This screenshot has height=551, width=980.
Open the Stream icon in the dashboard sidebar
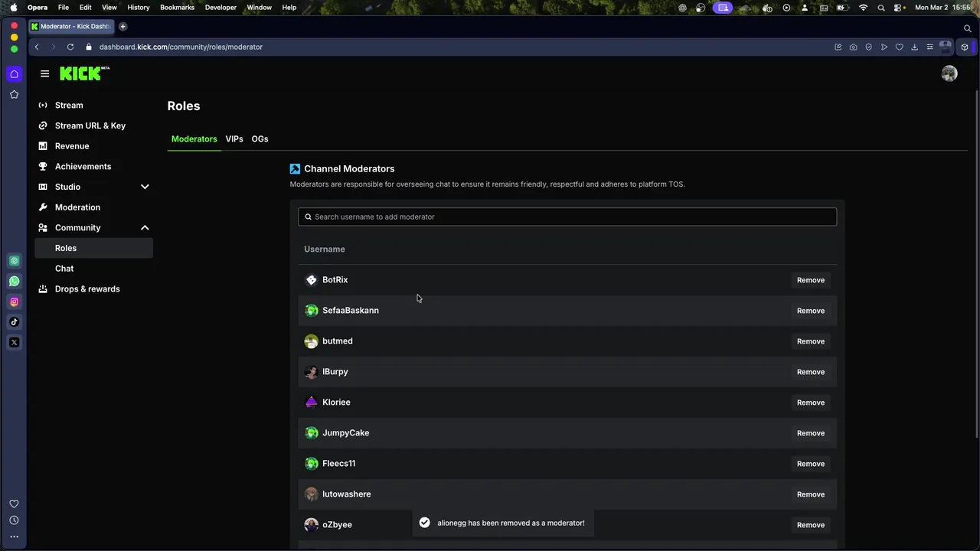[43, 106]
